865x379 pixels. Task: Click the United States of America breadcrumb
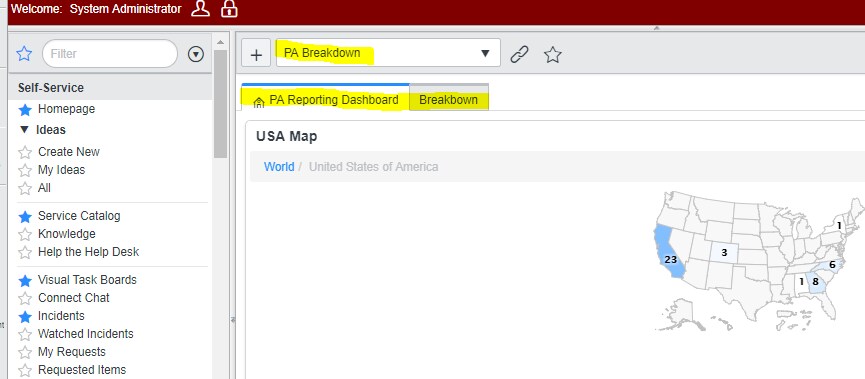pyautogui.click(x=373, y=167)
